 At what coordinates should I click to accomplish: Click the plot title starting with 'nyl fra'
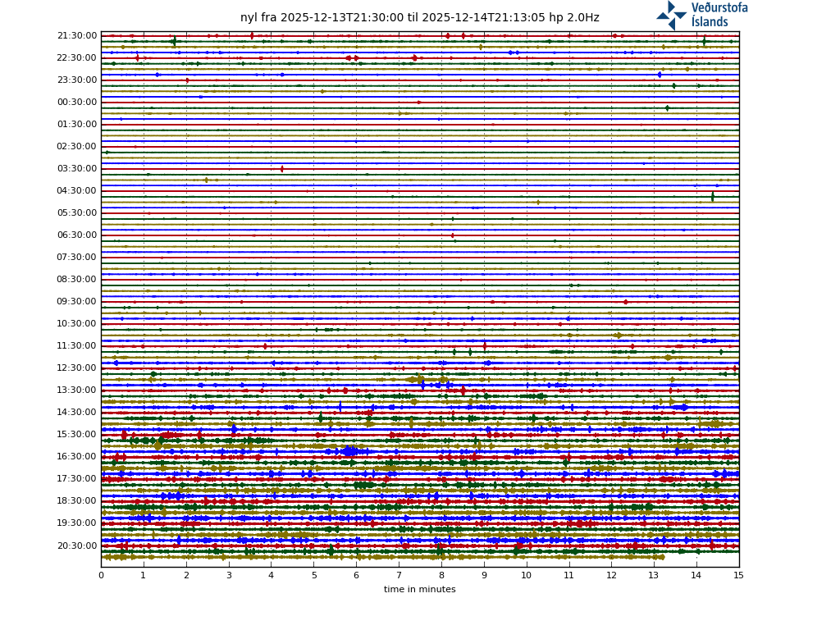[x=419, y=18]
